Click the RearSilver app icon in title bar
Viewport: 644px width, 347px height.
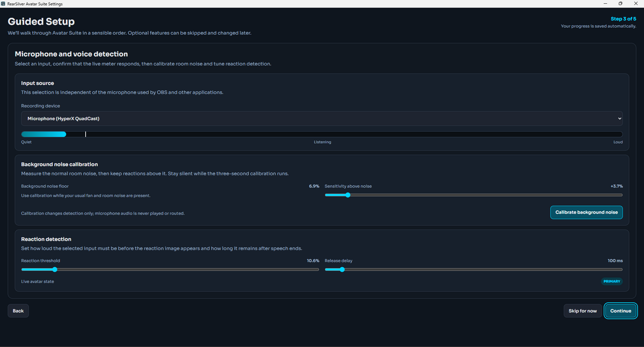[x=3, y=4]
